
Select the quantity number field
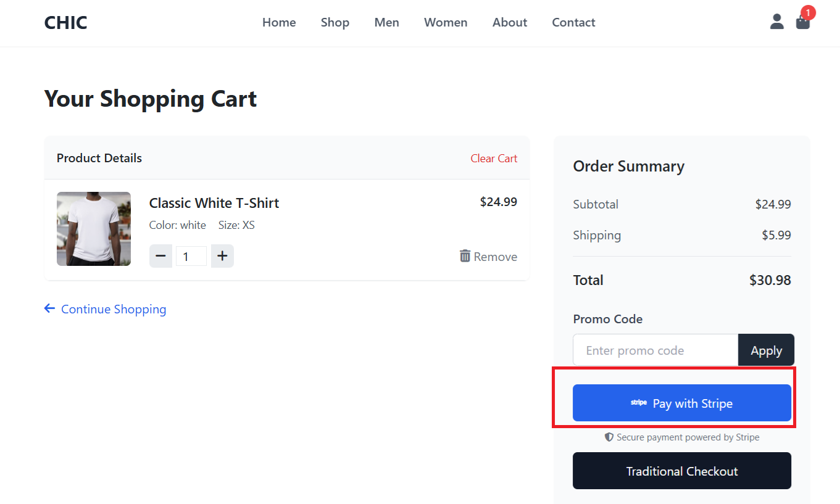191,256
